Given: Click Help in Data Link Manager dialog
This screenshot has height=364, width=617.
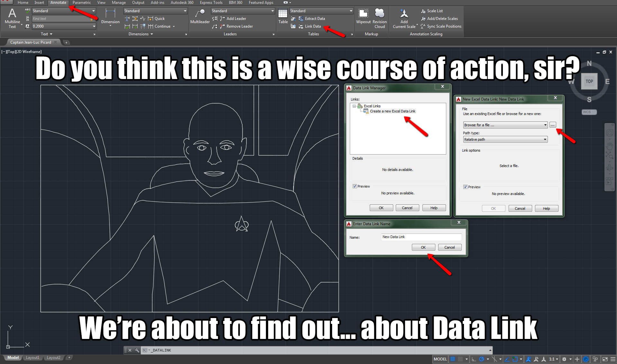Looking at the screenshot, I should click(434, 208).
